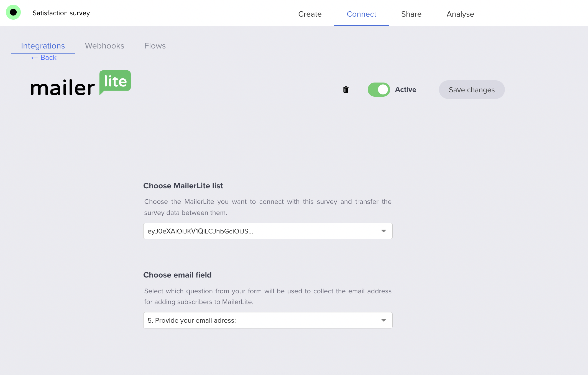Switch to the Webhooks sub-tab
Image resolution: width=588 pixels, height=375 pixels.
pyautogui.click(x=104, y=46)
